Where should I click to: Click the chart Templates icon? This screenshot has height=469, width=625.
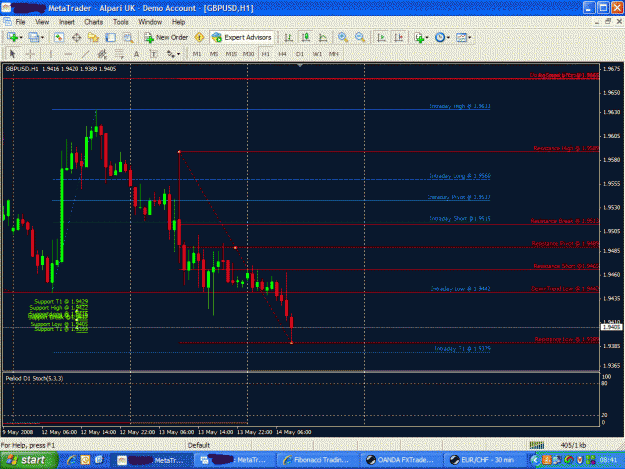coord(461,37)
